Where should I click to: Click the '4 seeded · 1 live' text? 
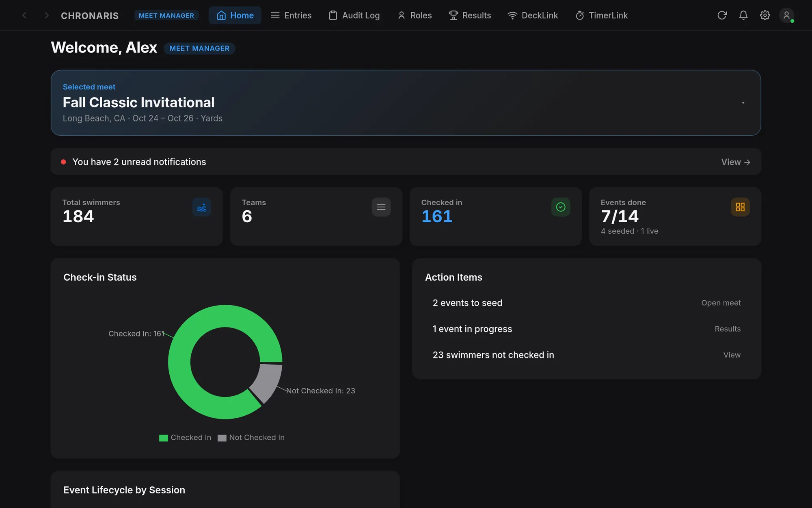[x=630, y=231]
